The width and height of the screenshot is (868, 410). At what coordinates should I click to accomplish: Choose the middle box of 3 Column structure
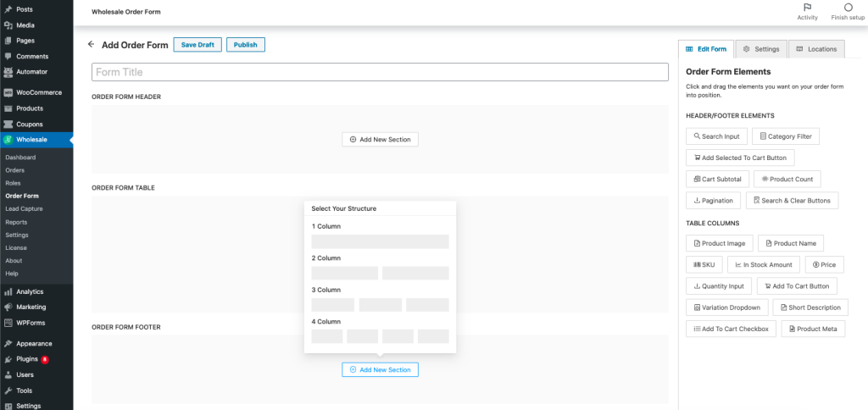pos(380,305)
